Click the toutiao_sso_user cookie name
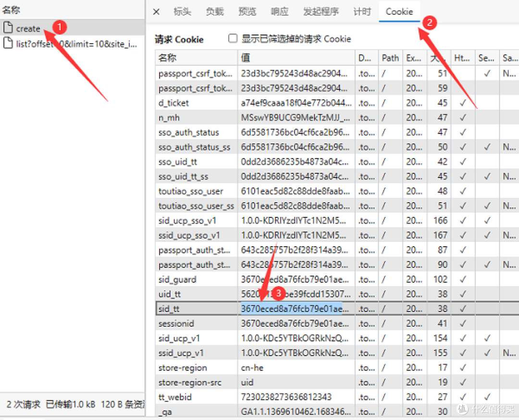The image size is (519, 420). [x=191, y=191]
